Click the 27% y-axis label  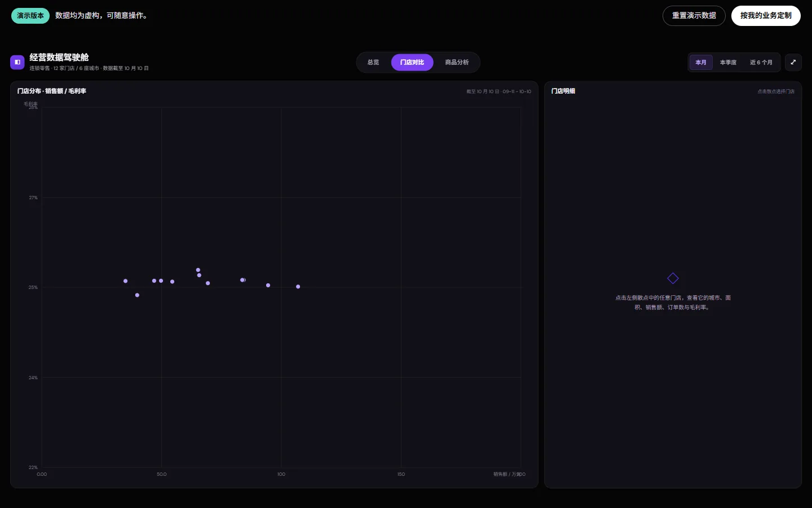33,198
